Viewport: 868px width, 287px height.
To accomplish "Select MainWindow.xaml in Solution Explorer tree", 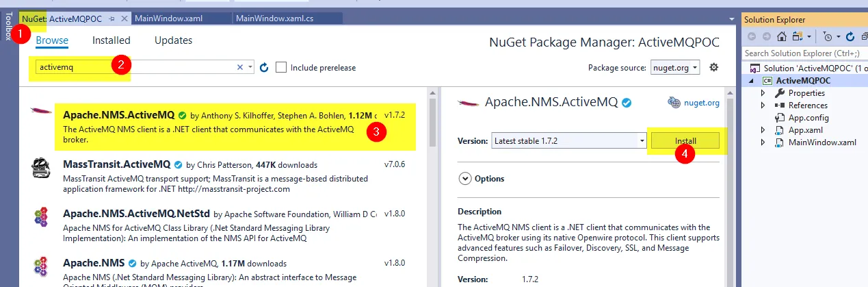I will pyautogui.click(x=822, y=142).
